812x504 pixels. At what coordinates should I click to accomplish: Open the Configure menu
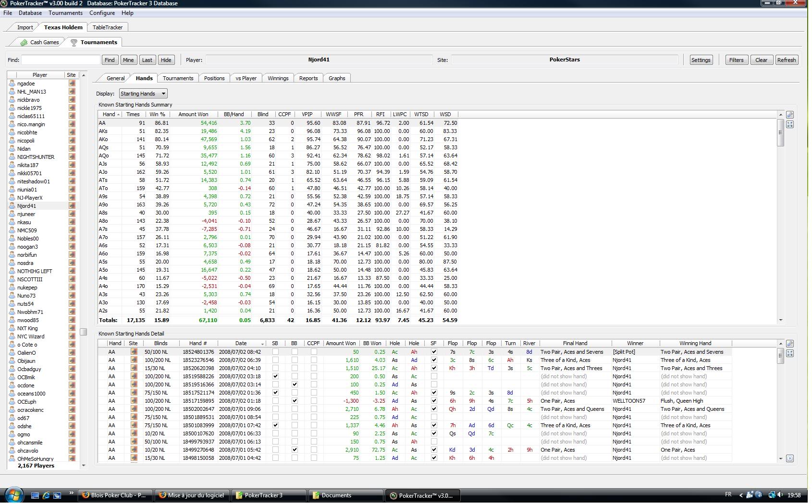click(x=102, y=13)
